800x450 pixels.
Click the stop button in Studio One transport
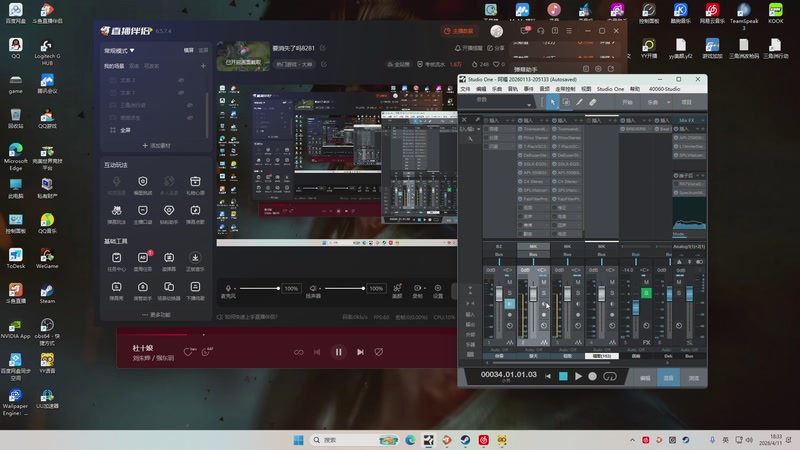pos(563,376)
